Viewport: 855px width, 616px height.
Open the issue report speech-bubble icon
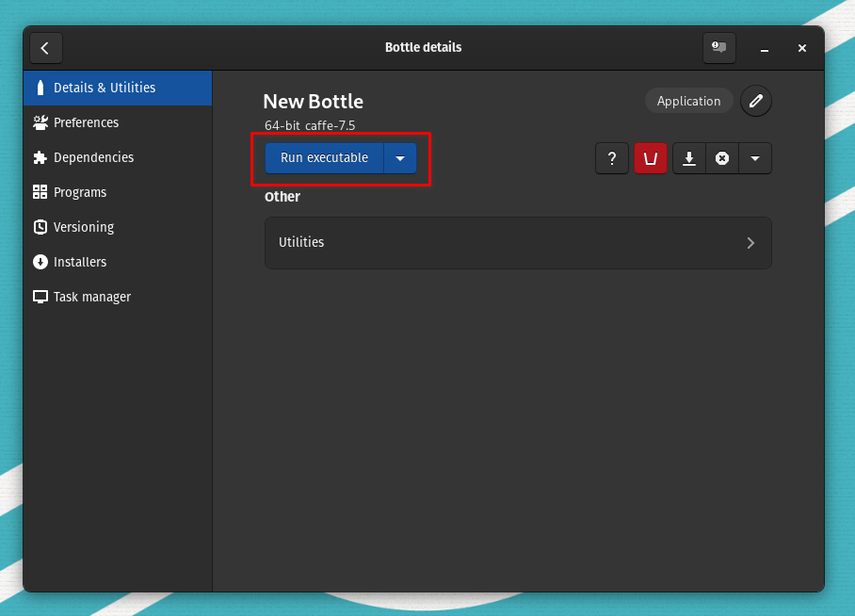tap(718, 48)
